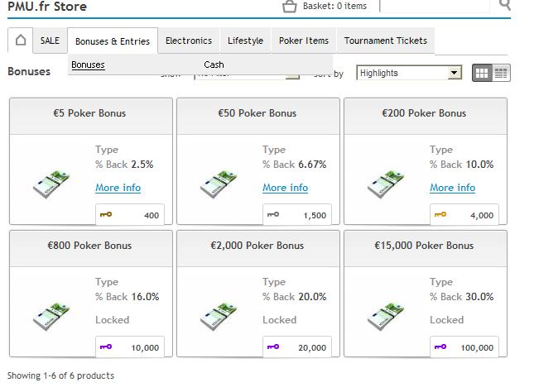Click More info on €200 Poker Bonus
The height and width of the screenshot is (392, 539).
point(453,188)
